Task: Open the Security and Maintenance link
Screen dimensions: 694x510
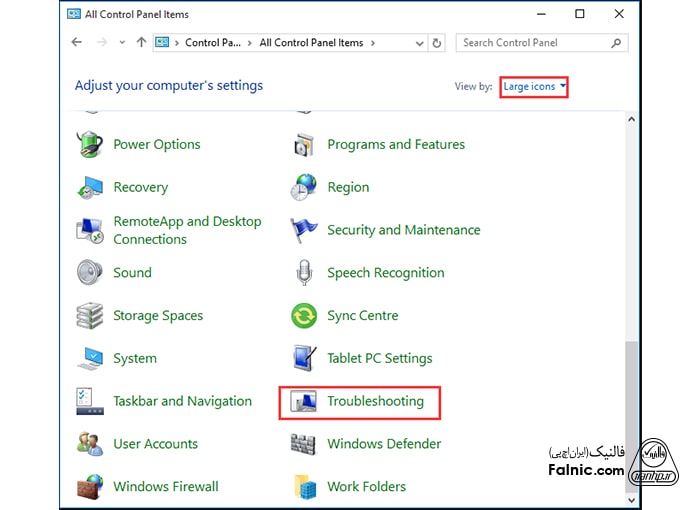Action: tap(403, 230)
